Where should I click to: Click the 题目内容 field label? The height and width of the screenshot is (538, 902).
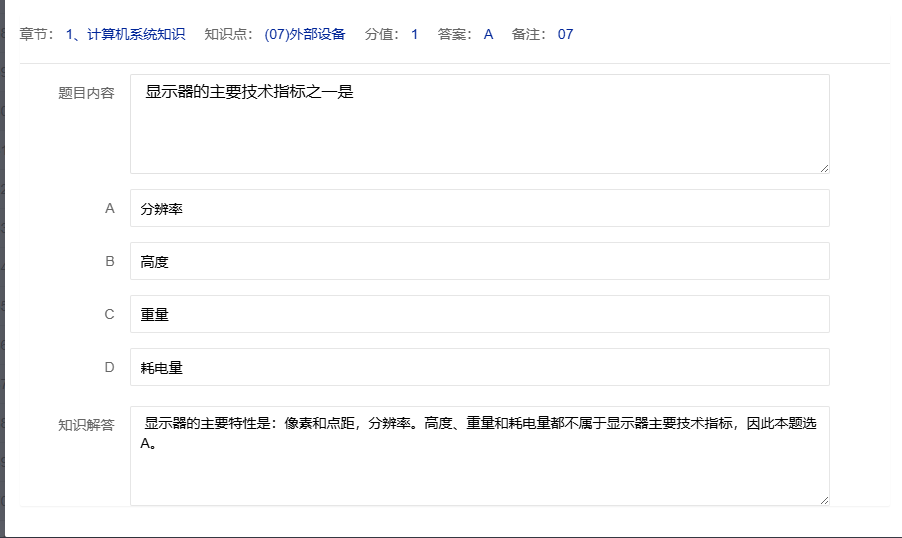(86, 93)
